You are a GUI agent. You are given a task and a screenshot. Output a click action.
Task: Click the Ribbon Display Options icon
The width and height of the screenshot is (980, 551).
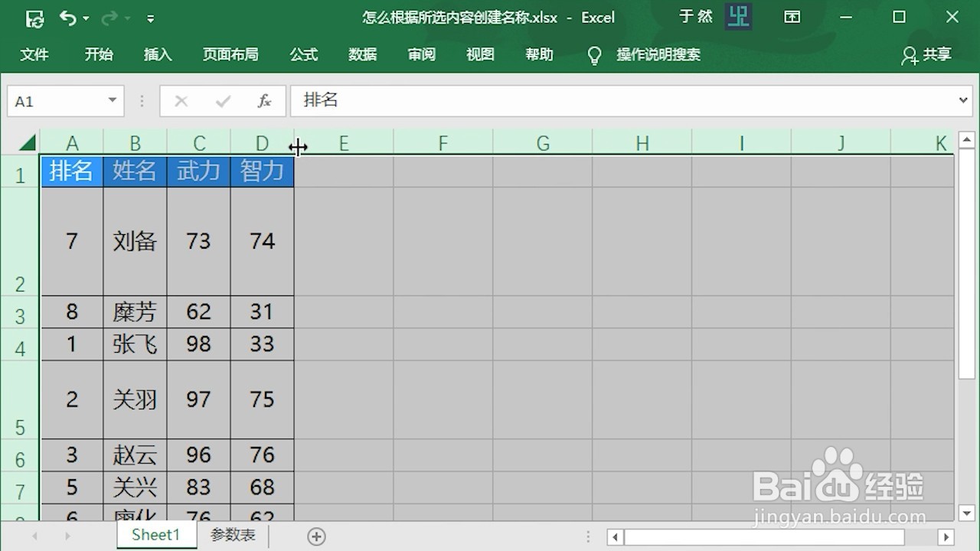pyautogui.click(x=792, y=17)
